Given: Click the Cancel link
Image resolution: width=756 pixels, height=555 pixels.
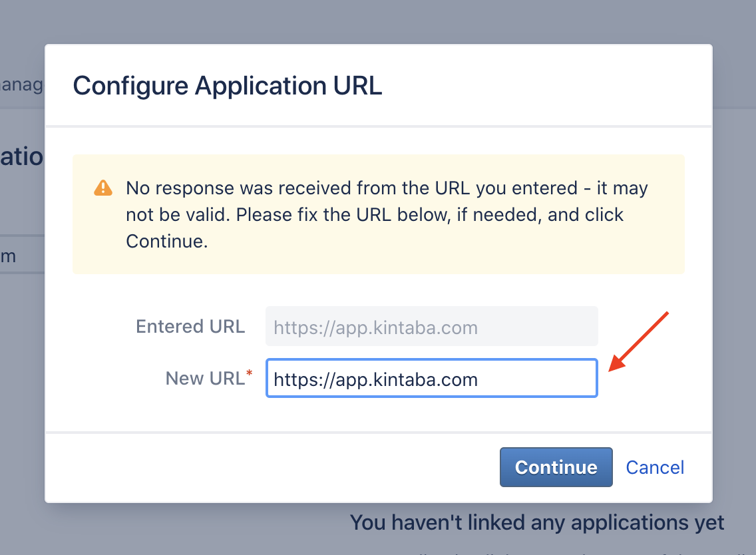Looking at the screenshot, I should pyautogui.click(x=655, y=467).
